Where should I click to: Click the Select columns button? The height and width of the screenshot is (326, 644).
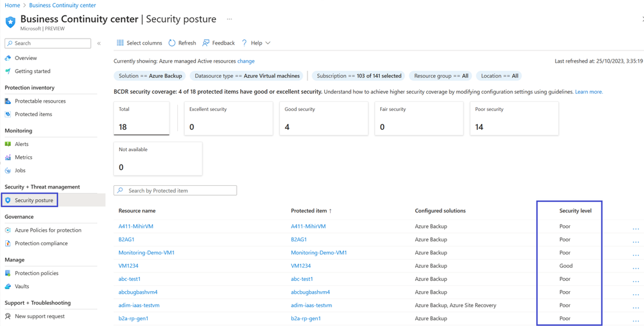(140, 43)
